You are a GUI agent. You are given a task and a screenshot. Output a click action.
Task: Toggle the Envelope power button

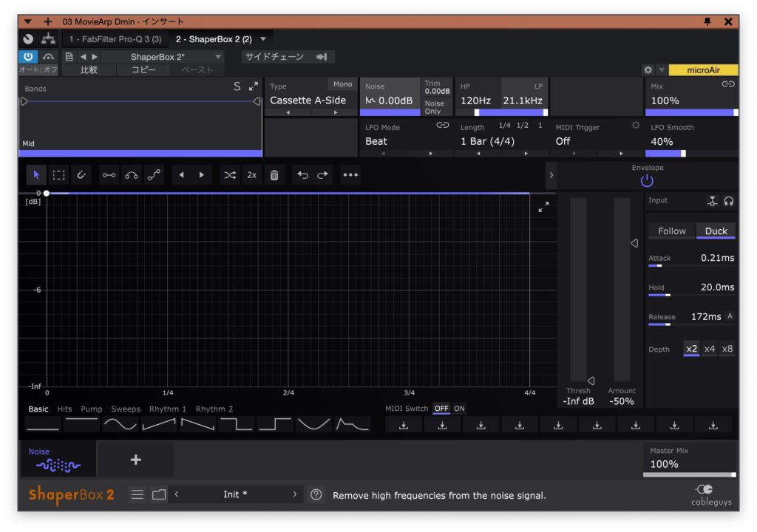pos(647,180)
